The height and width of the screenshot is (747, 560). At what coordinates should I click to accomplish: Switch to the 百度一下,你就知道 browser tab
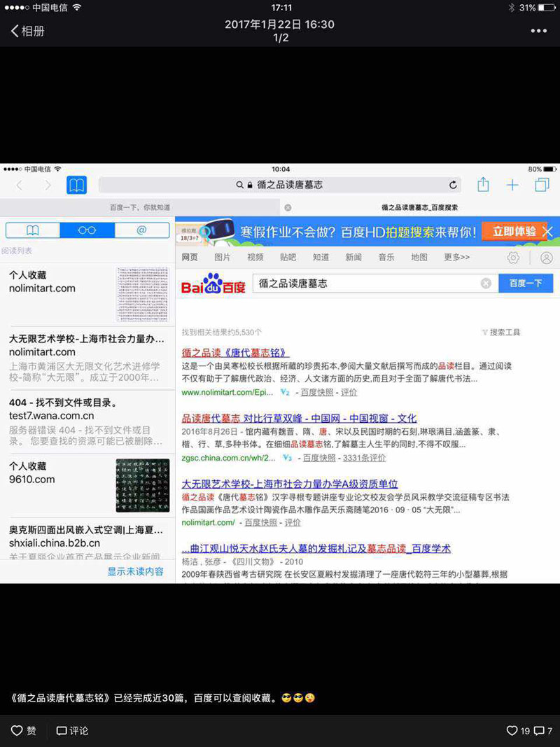pyautogui.click(x=140, y=207)
